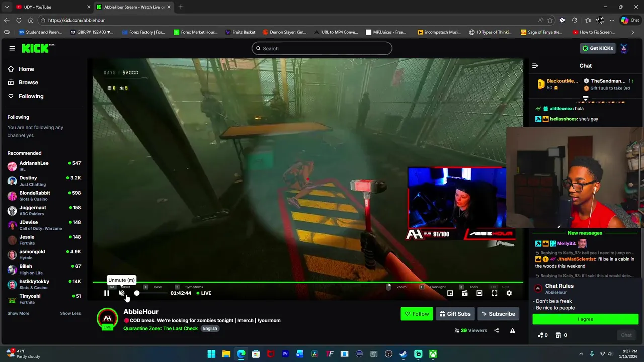
Task: Click the English language tag
Action: [x=210, y=328]
